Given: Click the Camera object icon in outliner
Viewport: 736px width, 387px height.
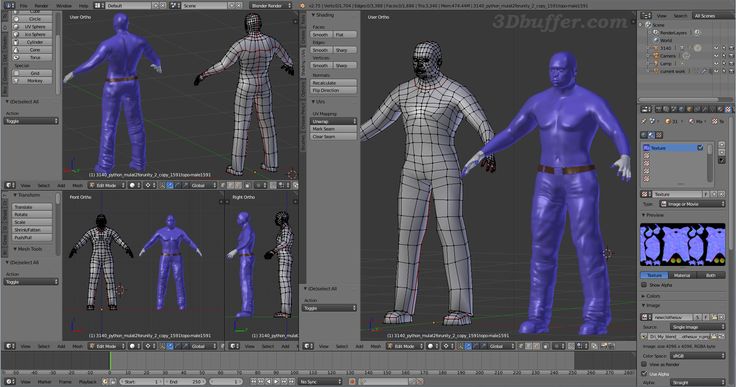Looking at the screenshot, I should (x=656, y=55).
